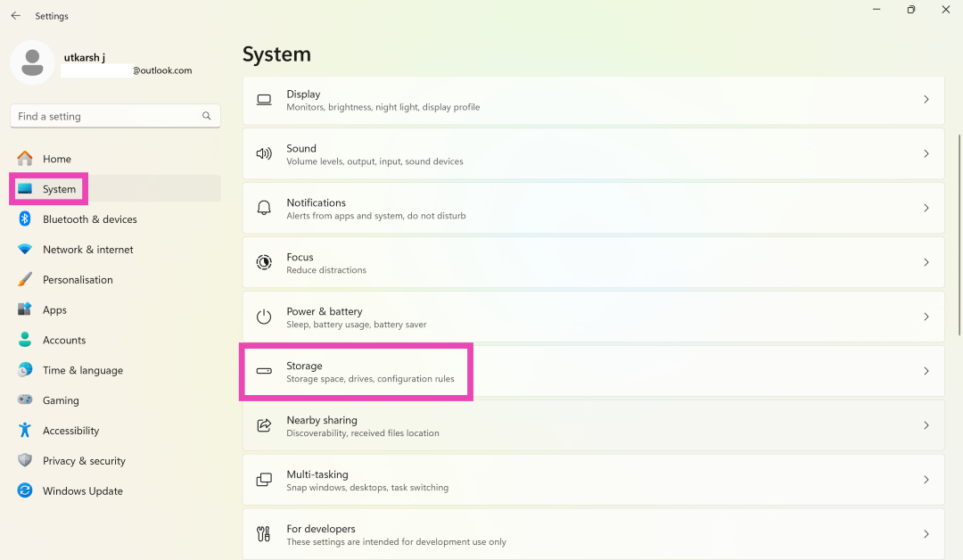Expand Display settings via its chevron
This screenshot has width=963, height=560.
[x=926, y=100]
